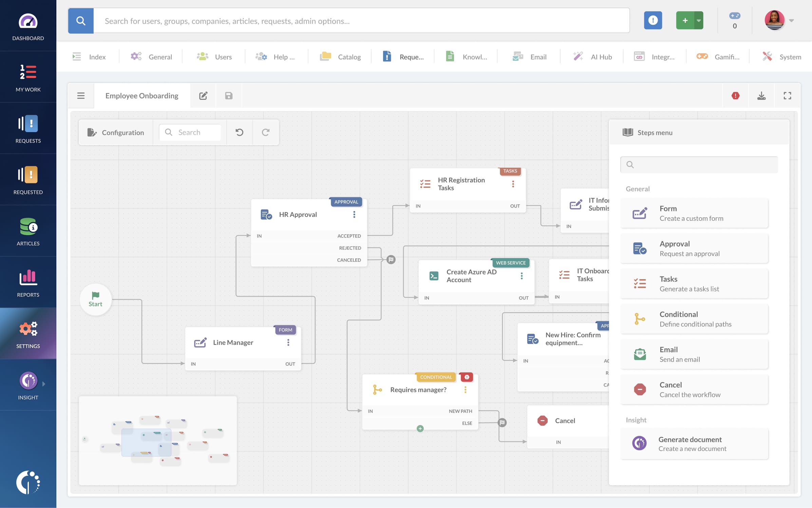
Task: Click the search input in Steps menu
Action: tap(699, 164)
